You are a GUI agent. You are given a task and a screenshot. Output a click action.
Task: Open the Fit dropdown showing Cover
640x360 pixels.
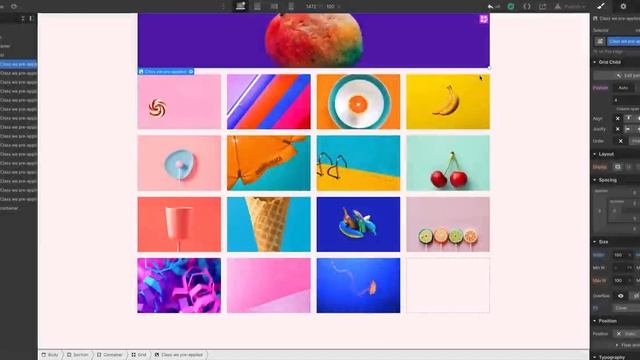tap(626, 308)
